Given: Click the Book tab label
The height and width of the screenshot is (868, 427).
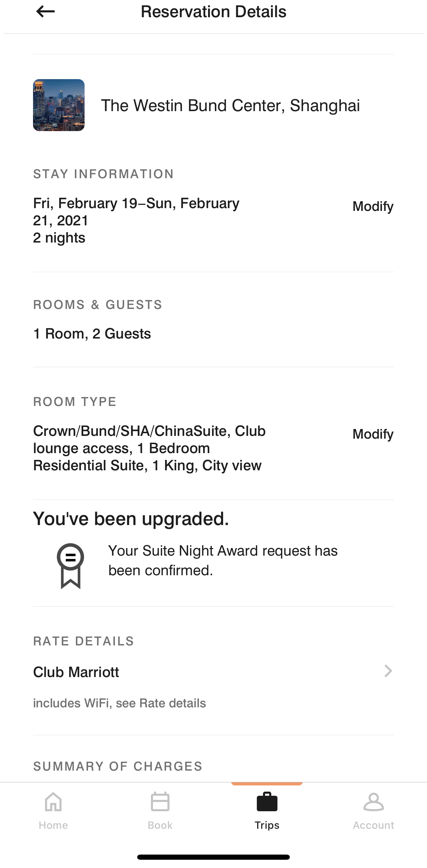Looking at the screenshot, I should 160,825.
